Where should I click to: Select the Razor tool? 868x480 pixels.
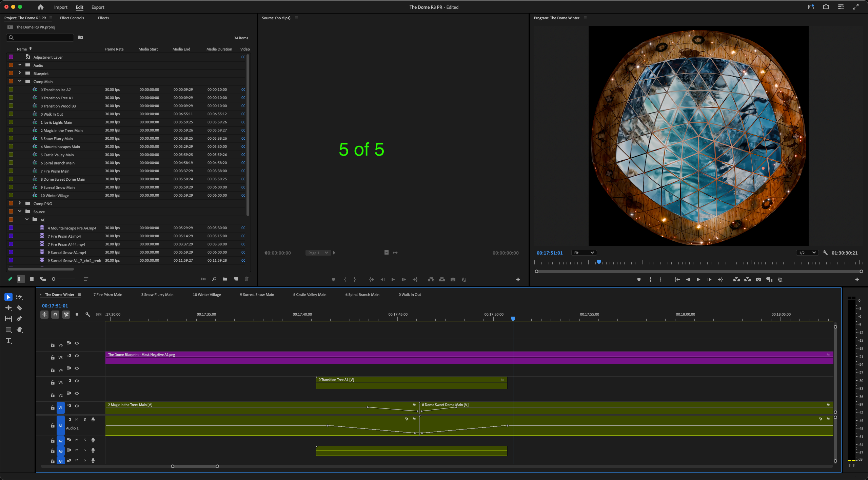19,308
